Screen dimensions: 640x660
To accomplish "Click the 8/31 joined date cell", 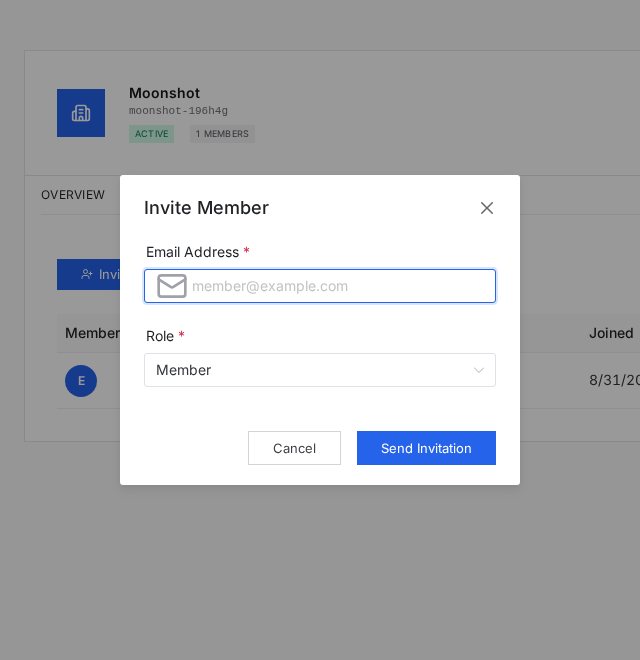I will (614, 380).
